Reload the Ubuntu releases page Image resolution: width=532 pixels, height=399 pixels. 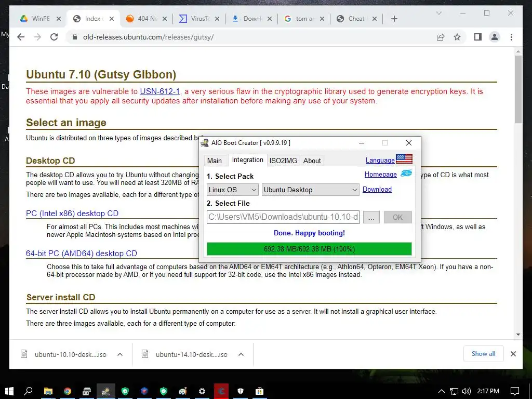click(54, 37)
